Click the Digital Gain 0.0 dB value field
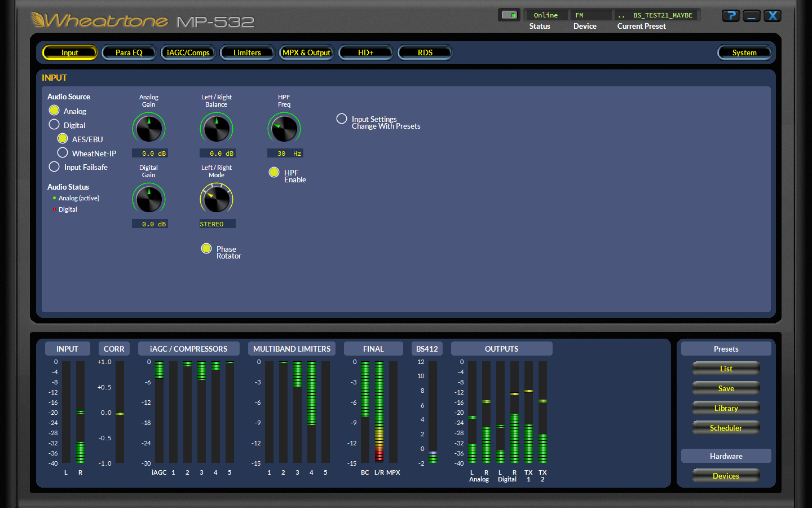Screen dimensions: 812x508 150,224
